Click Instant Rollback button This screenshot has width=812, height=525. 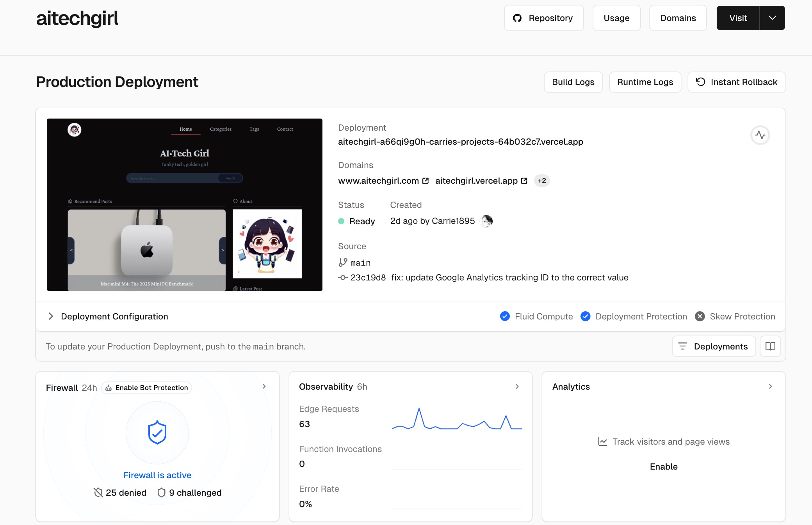[x=736, y=82]
